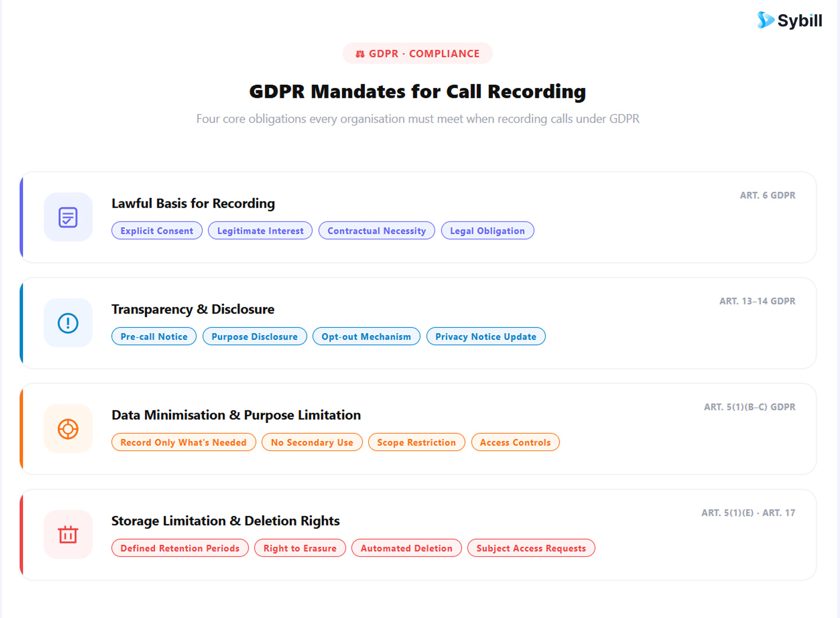The width and height of the screenshot is (840, 618).
Task: Click the GDPR · COMPLIANCE badge
Action: pos(417,53)
